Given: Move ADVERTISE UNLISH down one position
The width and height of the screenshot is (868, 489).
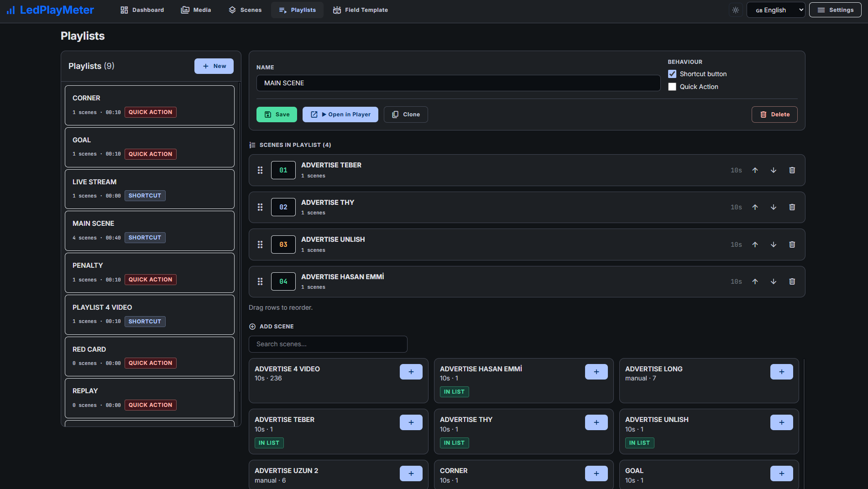Looking at the screenshot, I should 774,244.
